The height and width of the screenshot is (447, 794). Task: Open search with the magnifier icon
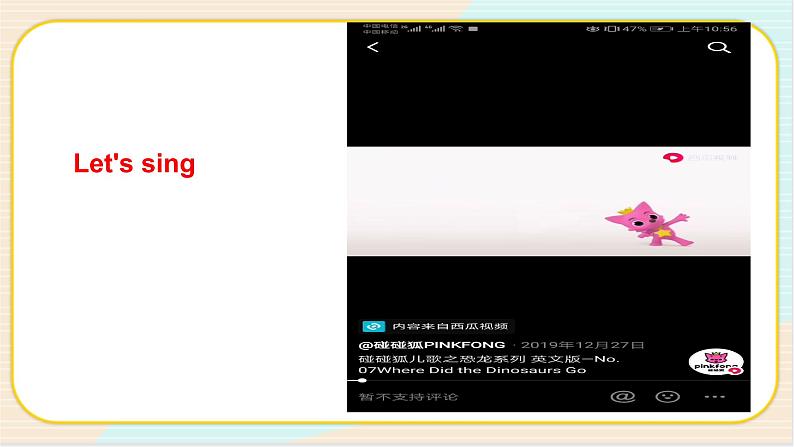719,48
